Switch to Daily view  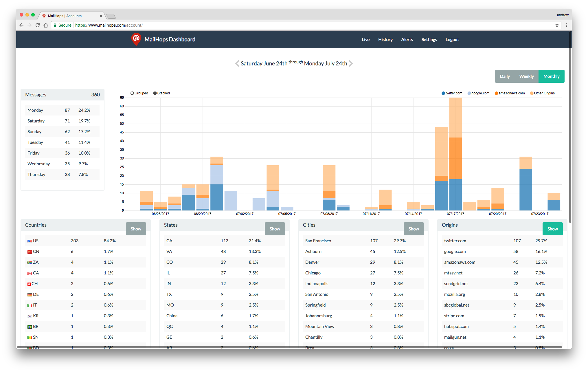[505, 76]
